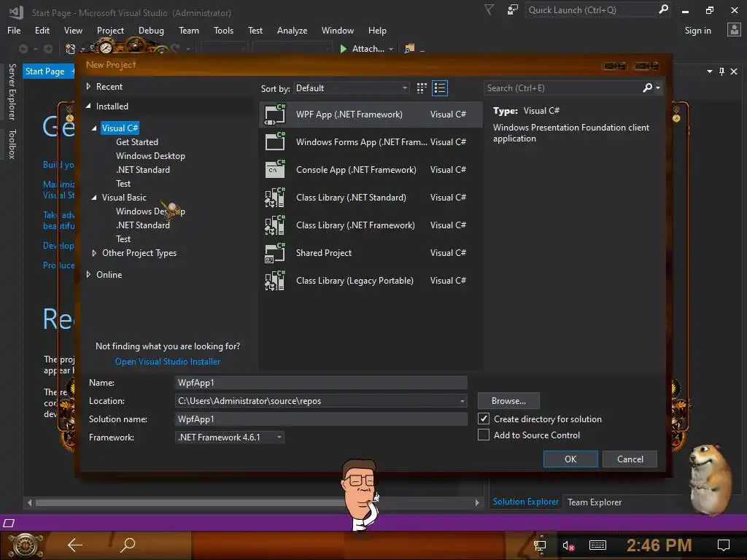This screenshot has height=560, width=747.
Task: Open the Debug menu
Action: click(151, 31)
